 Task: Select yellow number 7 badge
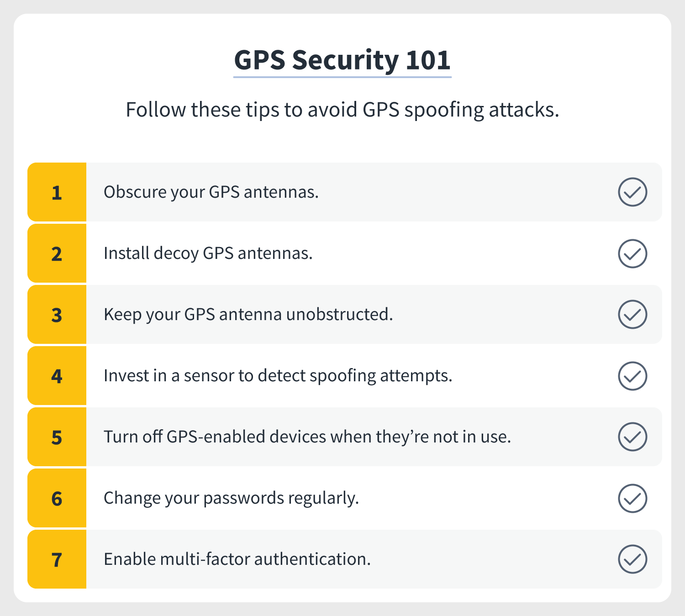(57, 559)
